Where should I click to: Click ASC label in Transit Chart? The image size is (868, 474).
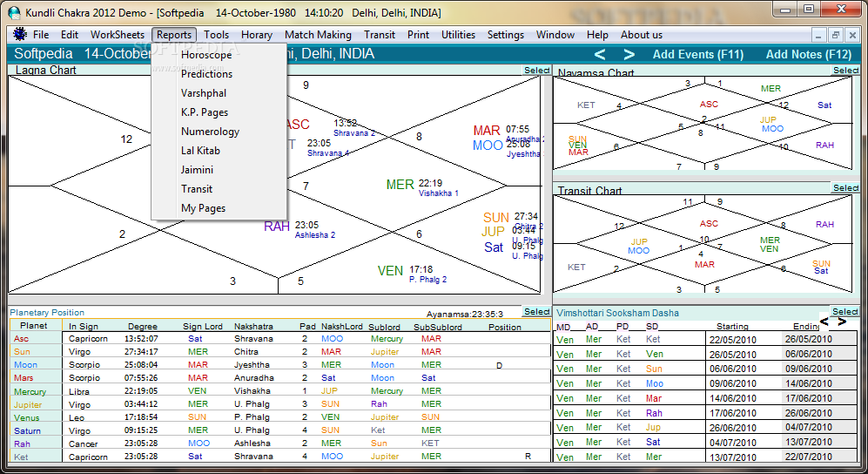(709, 224)
